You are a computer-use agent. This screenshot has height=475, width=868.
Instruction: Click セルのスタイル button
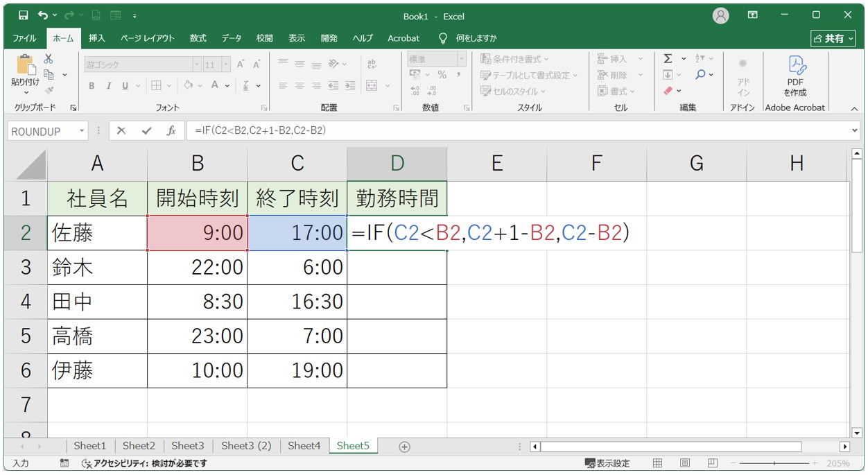tap(513, 91)
